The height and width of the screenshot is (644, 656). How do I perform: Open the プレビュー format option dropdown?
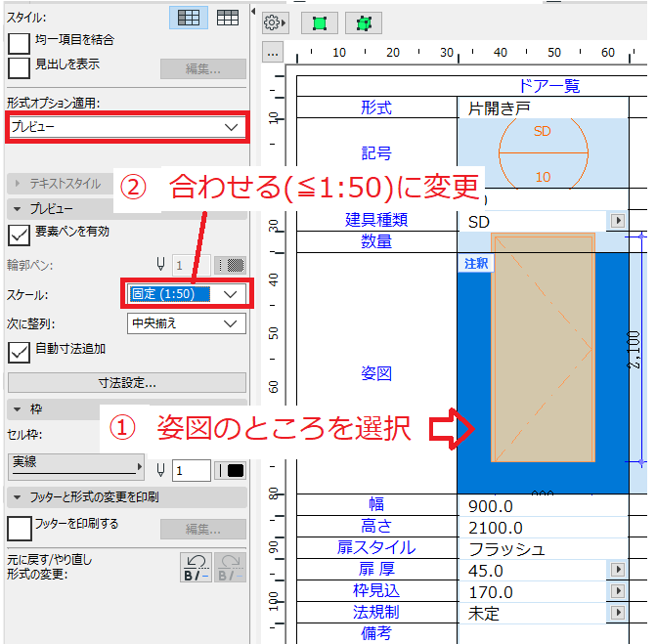127,127
